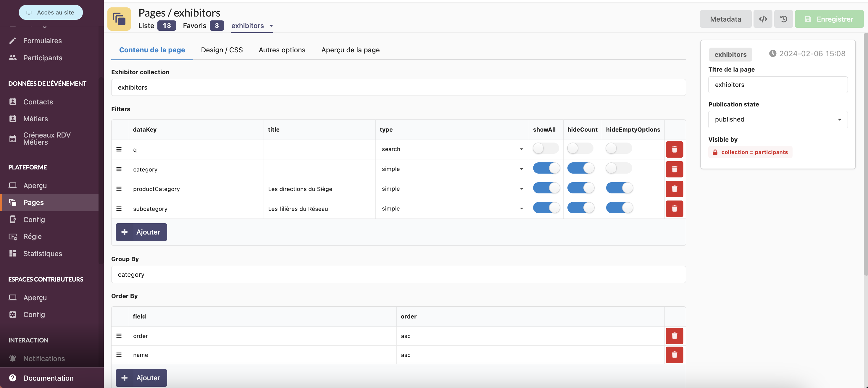Open the exhibitors page selector dropdown
The height and width of the screenshot is (388, 868).
click(x=252, y=26)
